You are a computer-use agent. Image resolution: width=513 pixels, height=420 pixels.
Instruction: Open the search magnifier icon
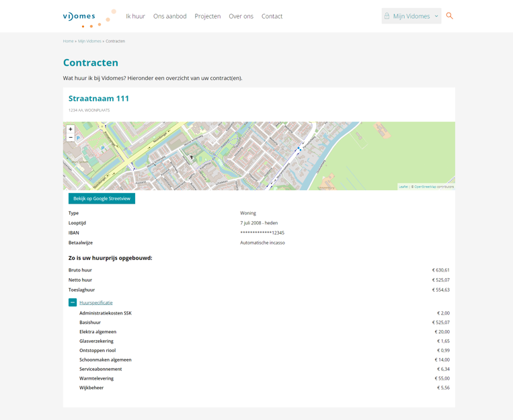(x=450, y=15)
